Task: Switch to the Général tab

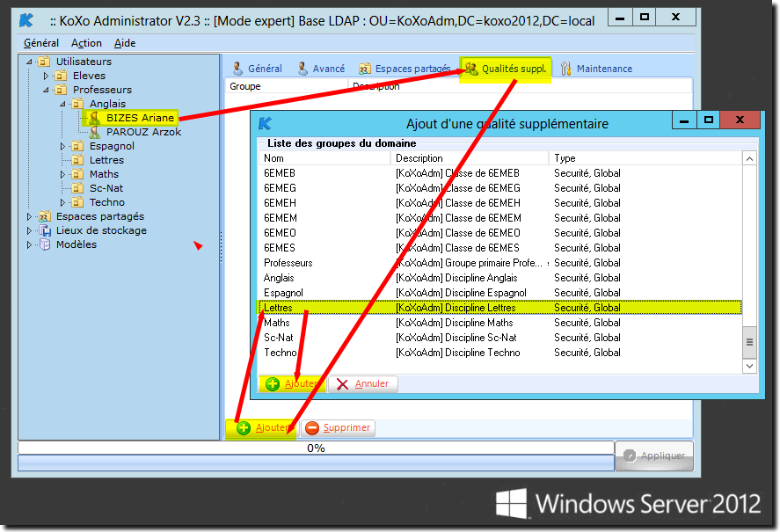Action: [257, 69]
